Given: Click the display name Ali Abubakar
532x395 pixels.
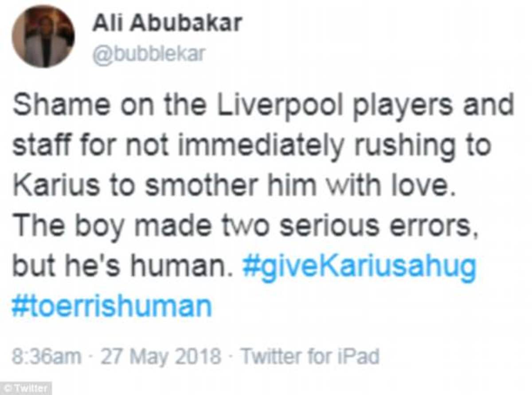Looking at the screenshot, I should [167, 23].
